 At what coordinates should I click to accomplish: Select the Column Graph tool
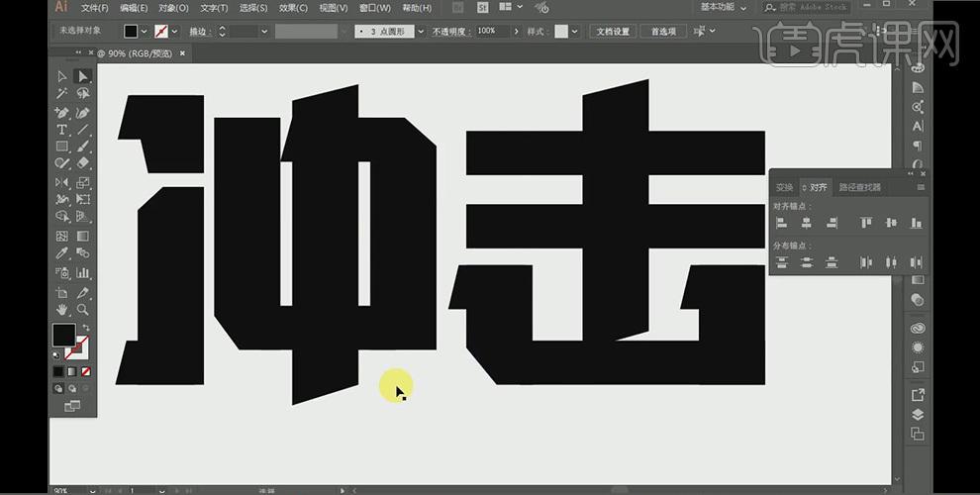[82, 273]
